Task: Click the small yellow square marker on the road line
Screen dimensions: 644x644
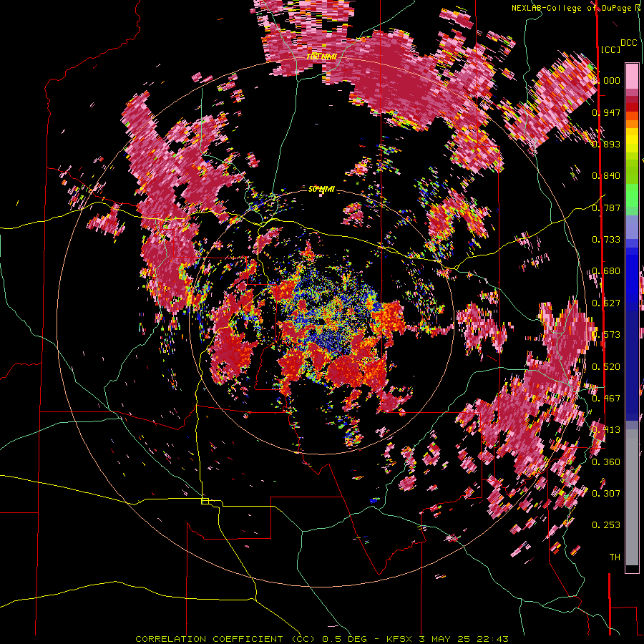Action: 205,501
